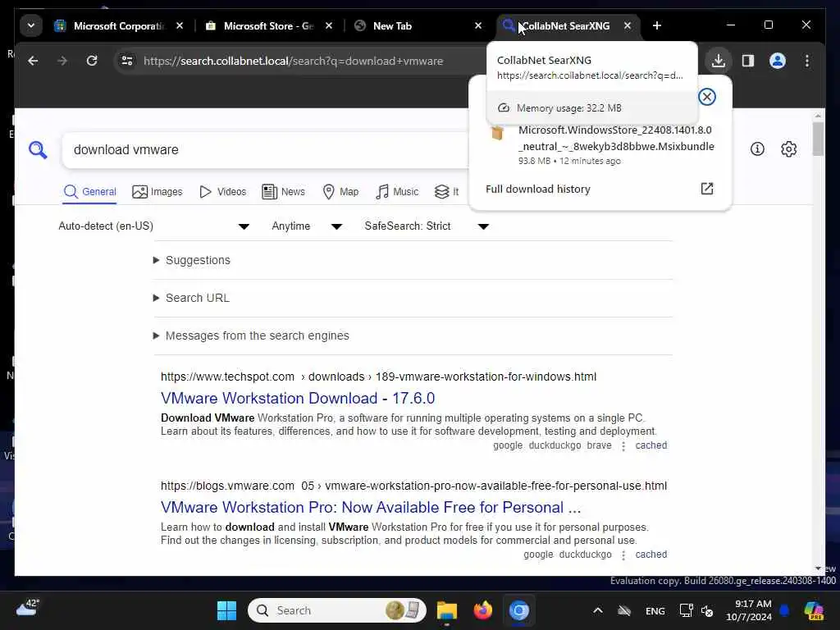
Task: Open Full download history
Action: pos(538,189)
